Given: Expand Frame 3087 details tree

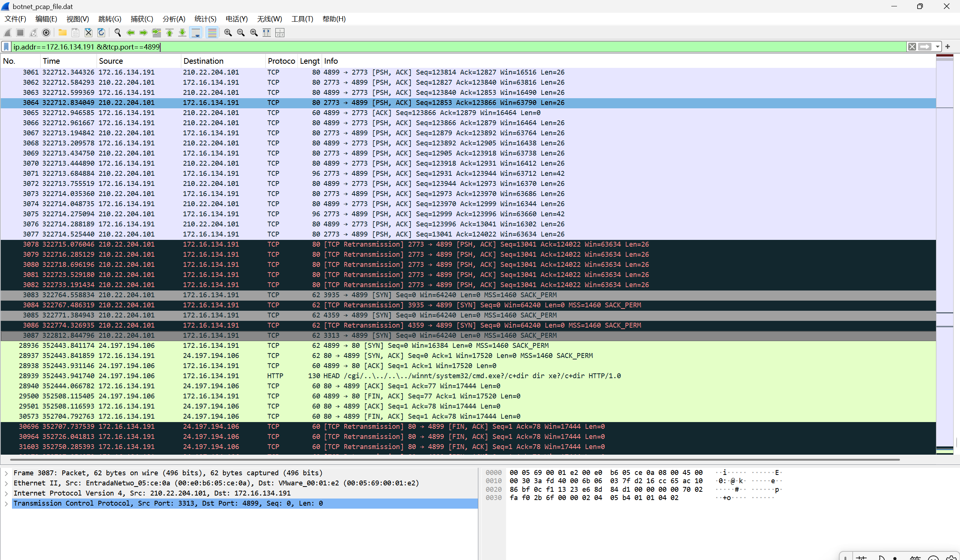Looking at the screenshot, I should (x=6, y=473).
